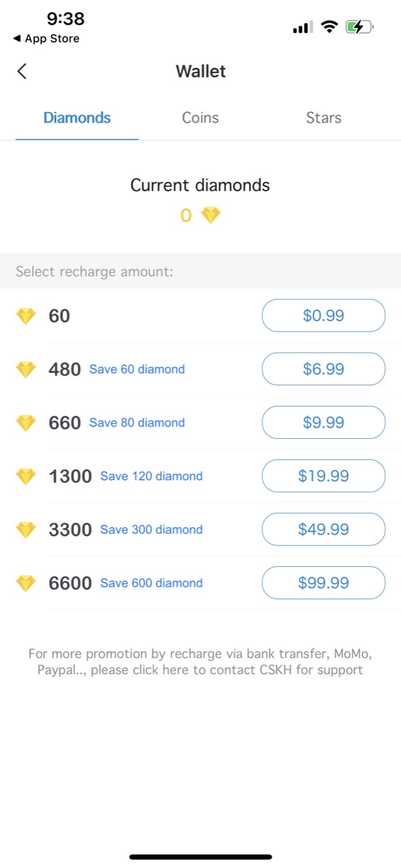Viewport: 401px width, 868px height.
Task: Select the Diamonds tab
Action: pyautogui.click(x=77, y=118)
